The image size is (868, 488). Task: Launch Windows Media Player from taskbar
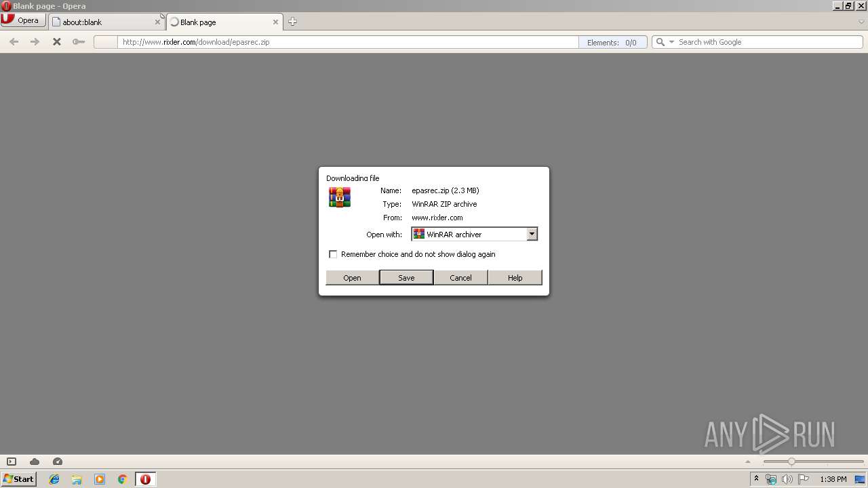pyautogui.click(x=100, y=479)
